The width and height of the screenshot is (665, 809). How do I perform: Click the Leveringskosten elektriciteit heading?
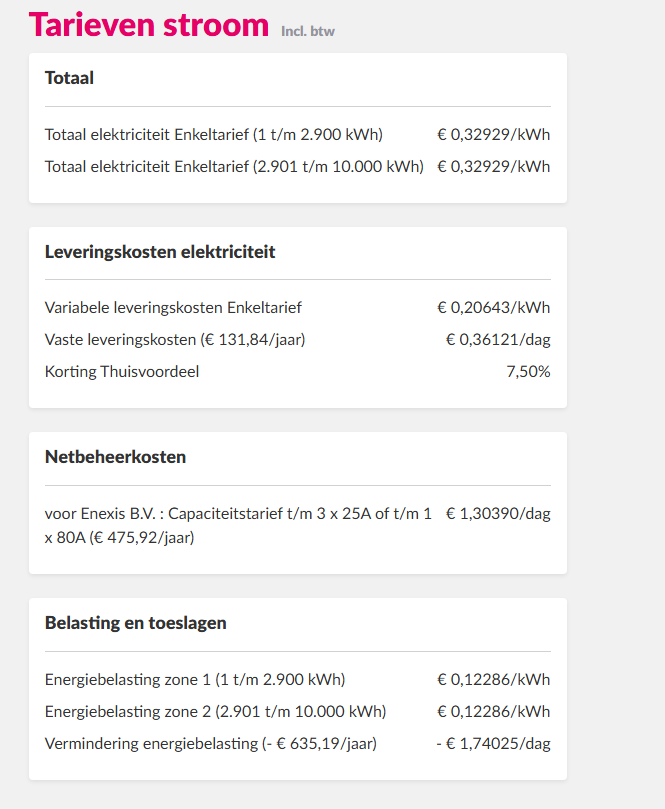[160, 252]
